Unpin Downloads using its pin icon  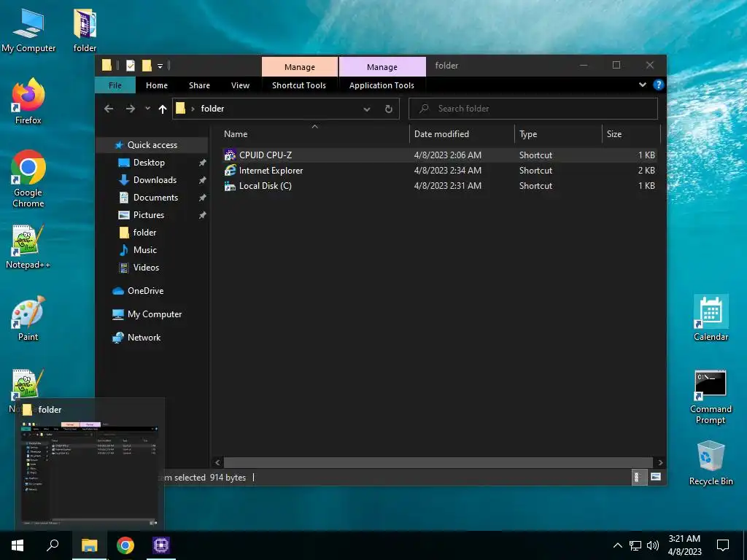[202, 180]
